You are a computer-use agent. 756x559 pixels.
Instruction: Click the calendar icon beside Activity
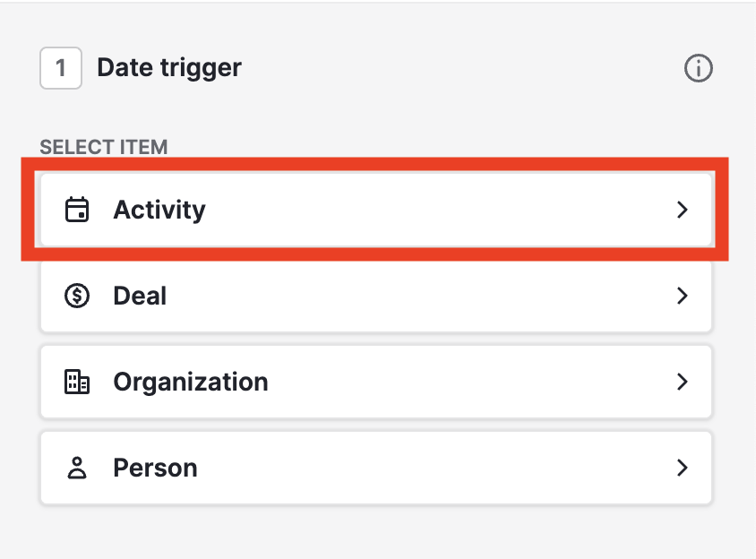[78, 210]
